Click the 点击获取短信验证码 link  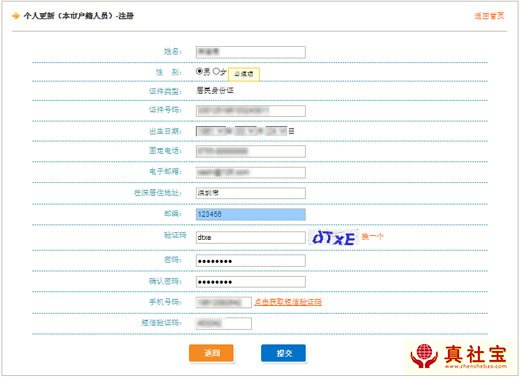pyautogui.click(x=288, y=302)
